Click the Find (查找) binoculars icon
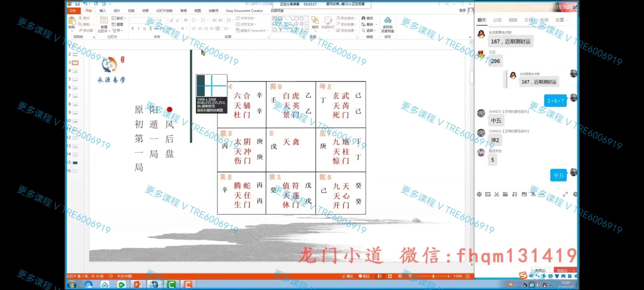Image resolution: width=644 pixels, height=290 pixels. click(x=363, y=18)
